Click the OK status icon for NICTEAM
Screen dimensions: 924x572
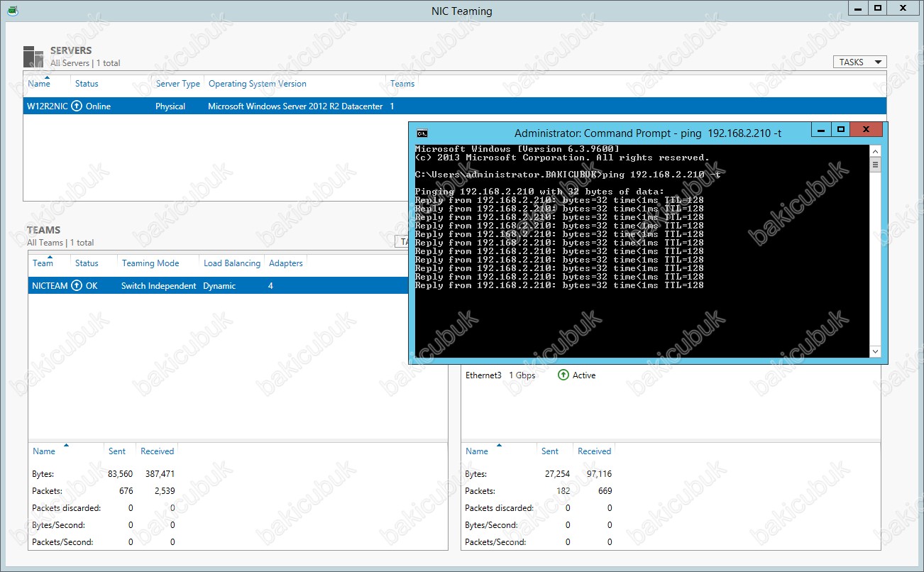(77, 286)
